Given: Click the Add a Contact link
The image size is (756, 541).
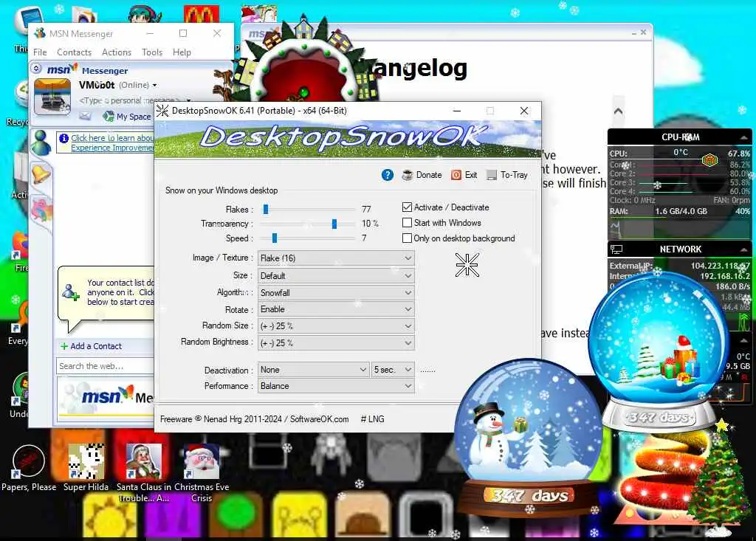Looking at the screenshot, I should (96, 346).
